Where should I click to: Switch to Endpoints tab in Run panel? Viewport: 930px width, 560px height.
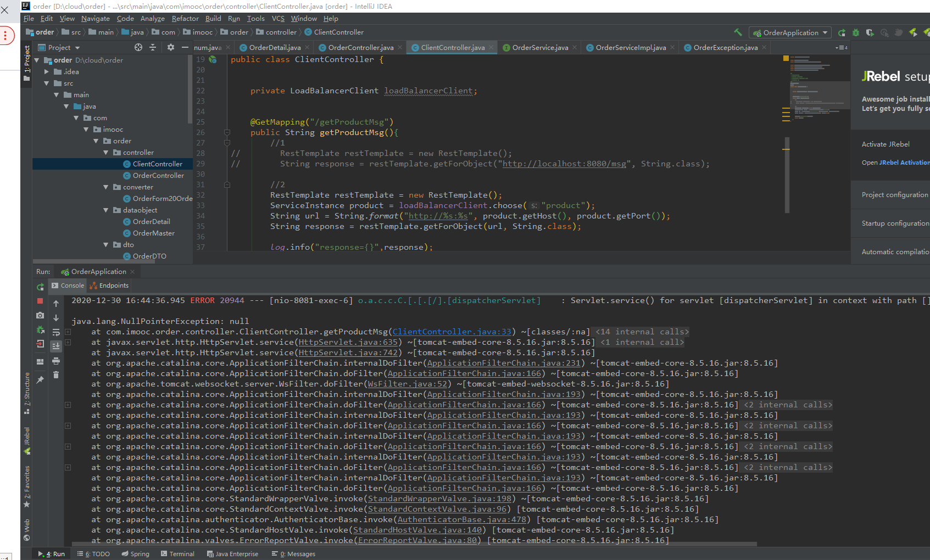pos(109,285)
